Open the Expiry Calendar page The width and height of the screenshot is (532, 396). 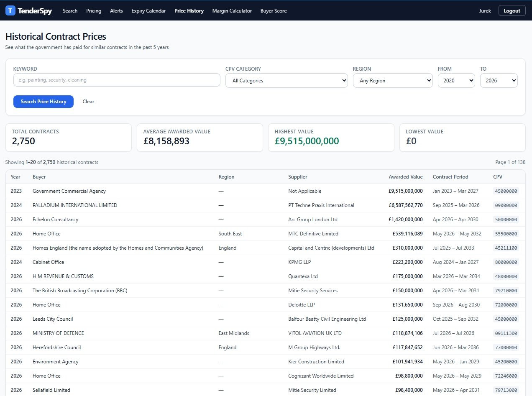click(148, 11)
